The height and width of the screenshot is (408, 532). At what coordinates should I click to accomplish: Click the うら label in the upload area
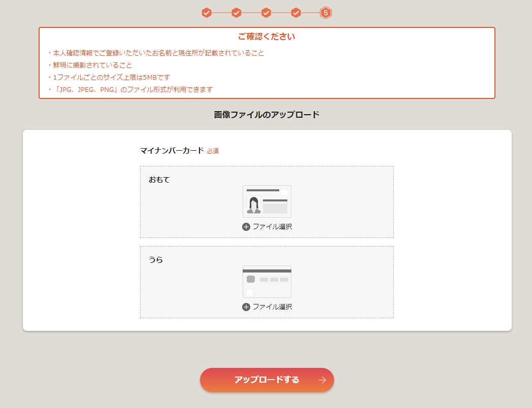coord(156,260)
